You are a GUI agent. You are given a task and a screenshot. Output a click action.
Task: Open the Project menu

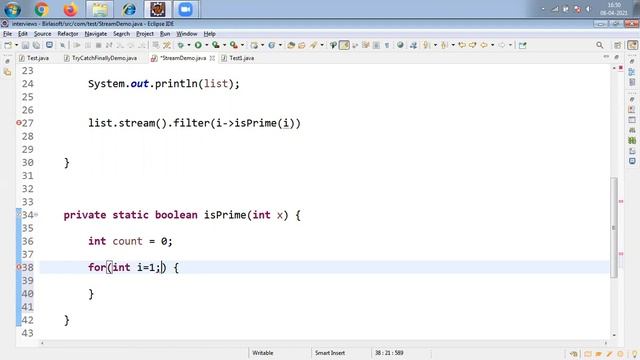pos(145,34)
